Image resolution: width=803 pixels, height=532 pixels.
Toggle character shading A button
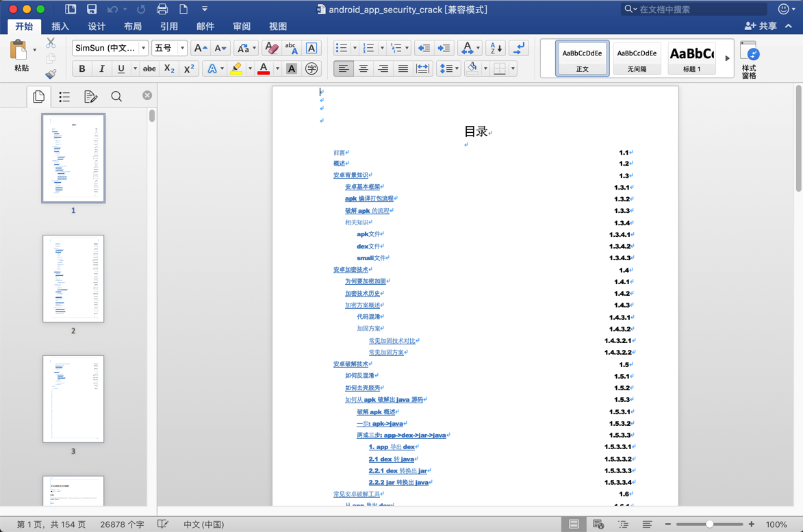pyautogui.click(x=292, y=68)
